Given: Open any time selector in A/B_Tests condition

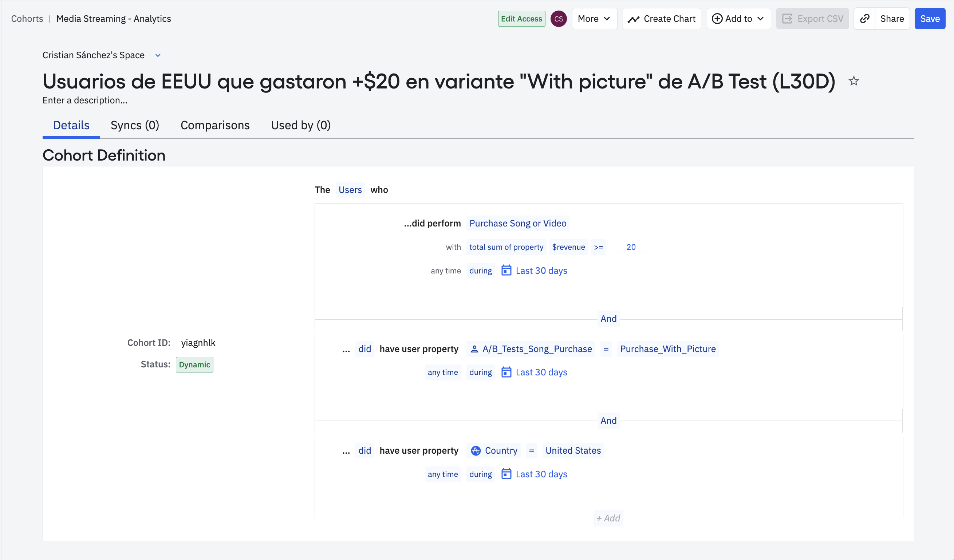Looking at the screenshot, I should 442,372.
